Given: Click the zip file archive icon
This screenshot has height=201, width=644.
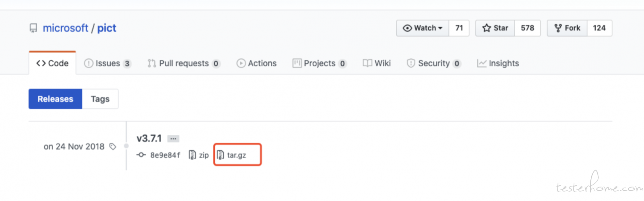Looking at the screenshot, I should 192,155.
